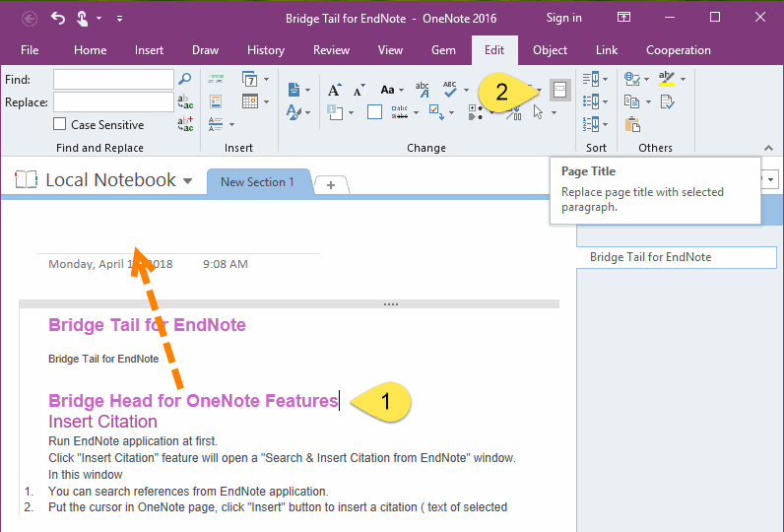Select Bridge Tail for EndNote page in list
Viewport: 784px width, 532px height.
point(676,257)
